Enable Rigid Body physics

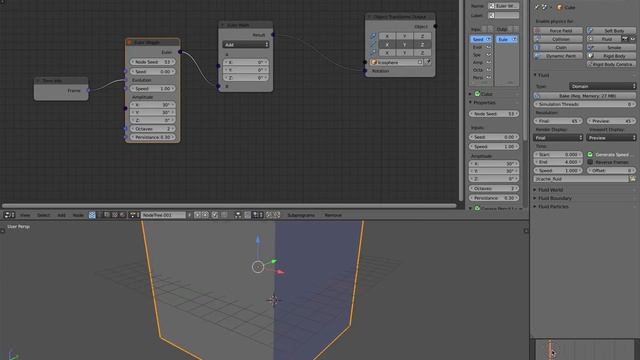click(611, 56)
